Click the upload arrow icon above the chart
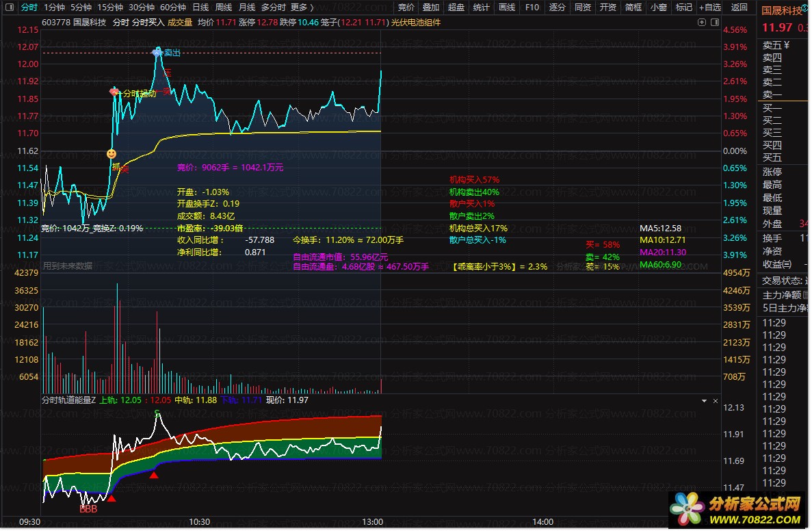 [703, 23]
